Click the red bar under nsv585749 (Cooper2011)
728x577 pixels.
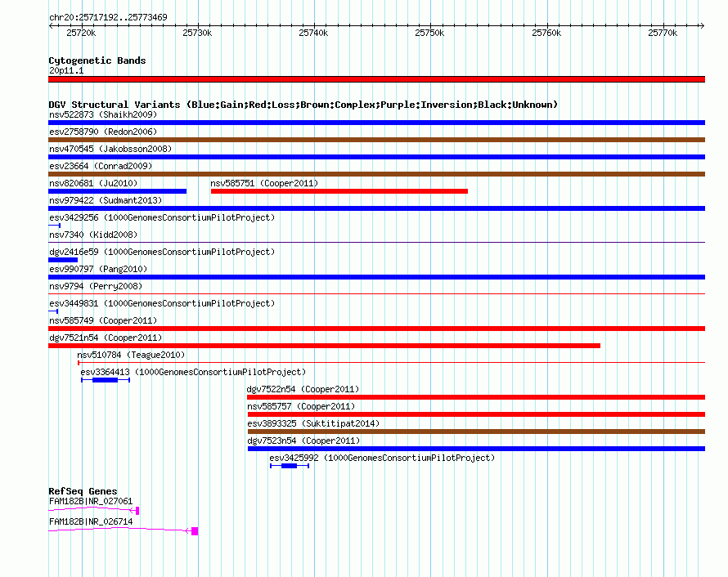[376, 329]
